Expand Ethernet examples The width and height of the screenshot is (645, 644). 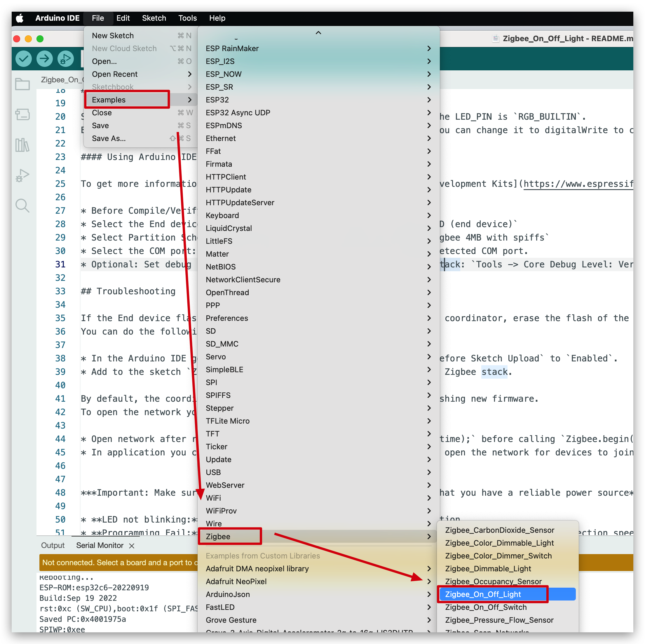point(318,138)
